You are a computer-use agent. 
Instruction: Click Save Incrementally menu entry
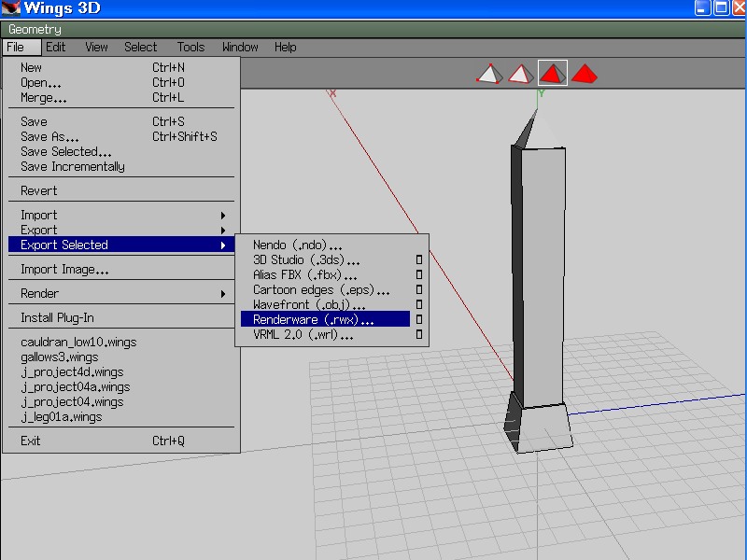[121, 167]
